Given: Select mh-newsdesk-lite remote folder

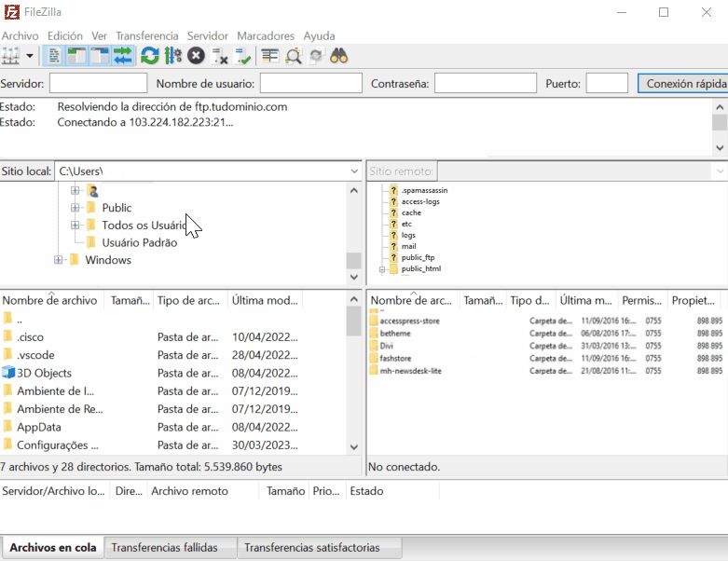Looking at the screenshot, I should click(410, 371).
